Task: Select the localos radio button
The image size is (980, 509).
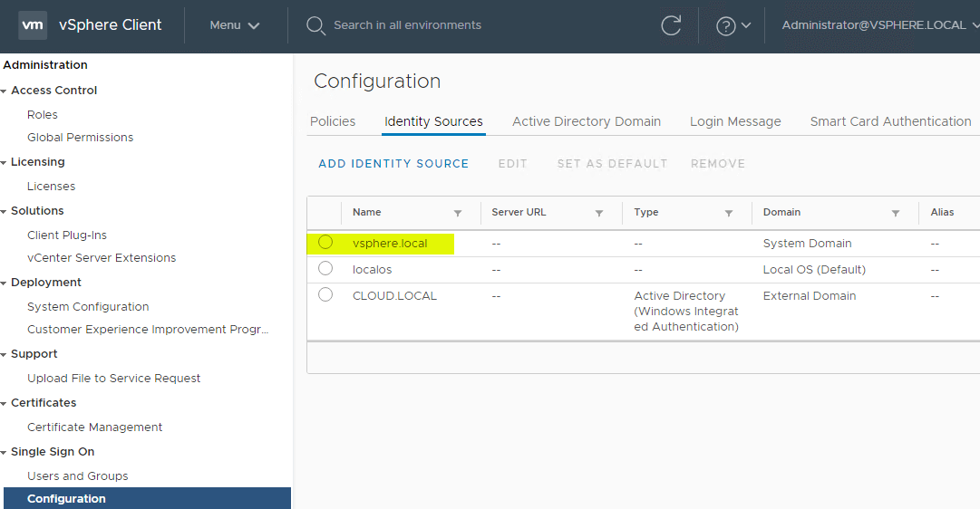Action: point(325,268)
